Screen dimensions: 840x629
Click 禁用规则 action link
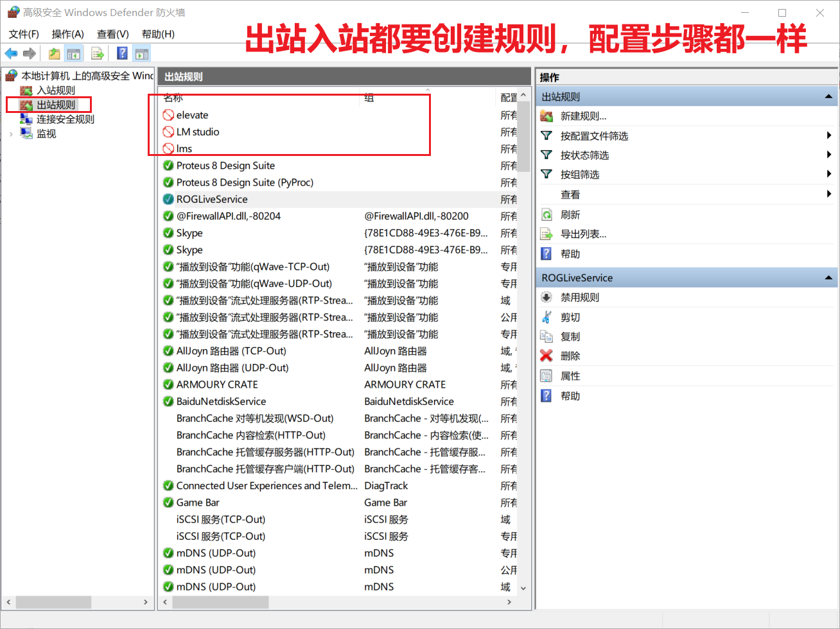580,297
